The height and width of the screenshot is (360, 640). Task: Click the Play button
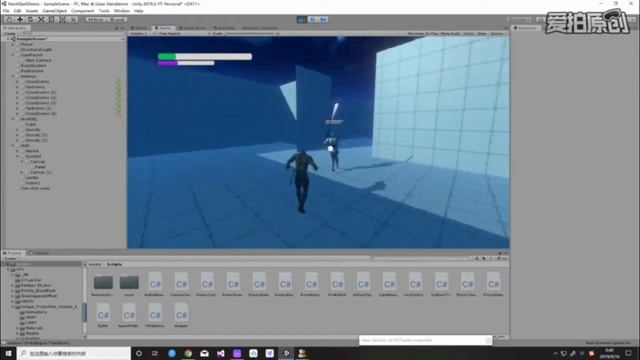(x=302, y=19)
